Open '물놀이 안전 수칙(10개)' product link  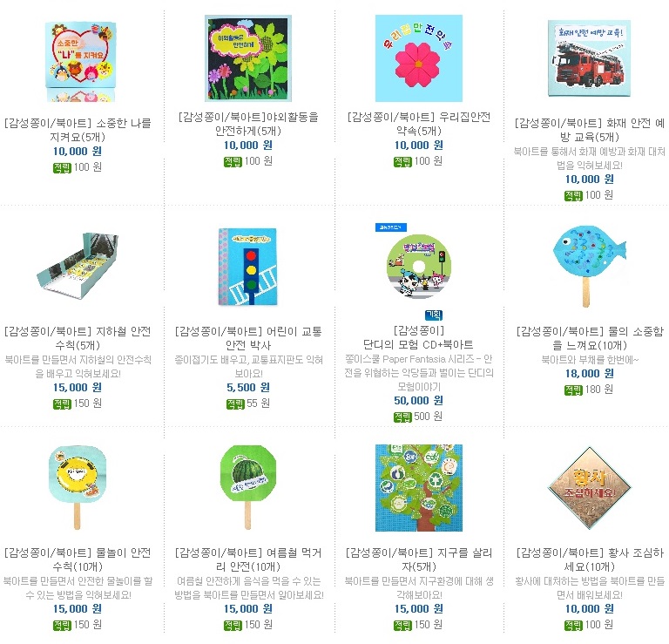point(78,559)
